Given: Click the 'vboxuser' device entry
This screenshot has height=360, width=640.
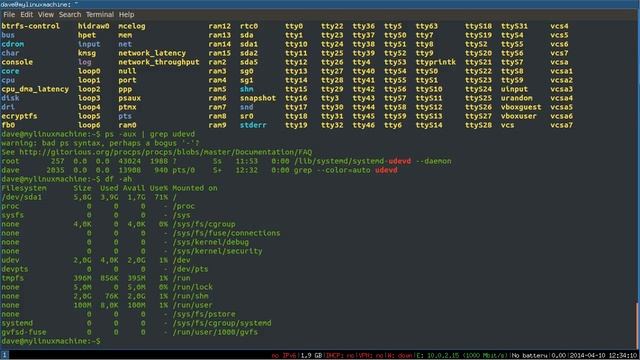Looking at the screenshot, I should (519, 116).
